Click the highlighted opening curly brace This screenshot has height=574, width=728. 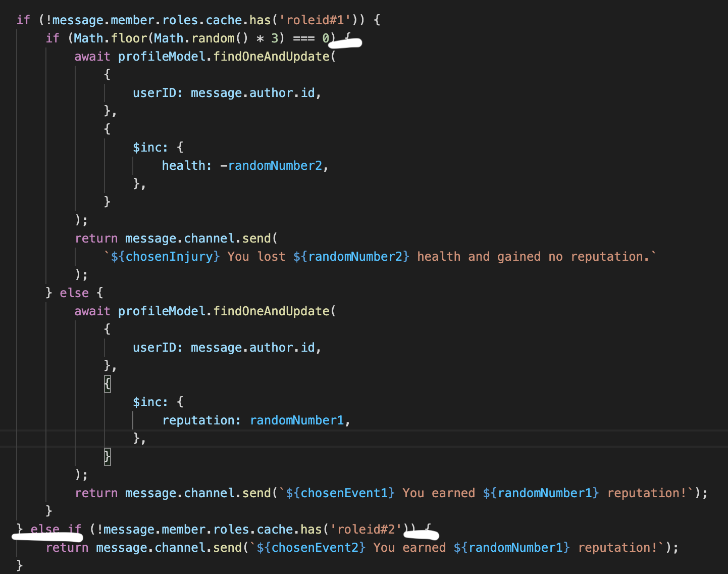(x=107, y=384)
